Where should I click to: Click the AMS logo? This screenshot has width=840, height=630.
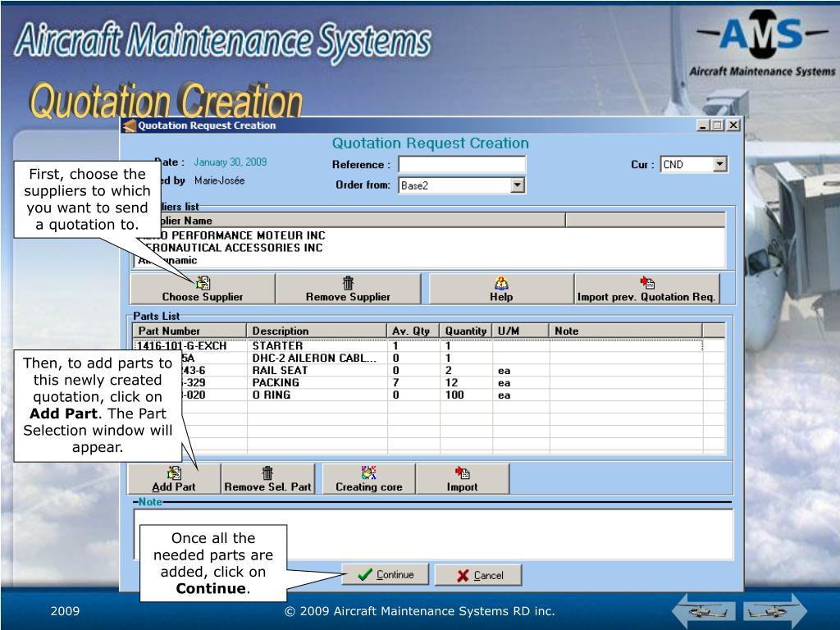tap(762, 43)
